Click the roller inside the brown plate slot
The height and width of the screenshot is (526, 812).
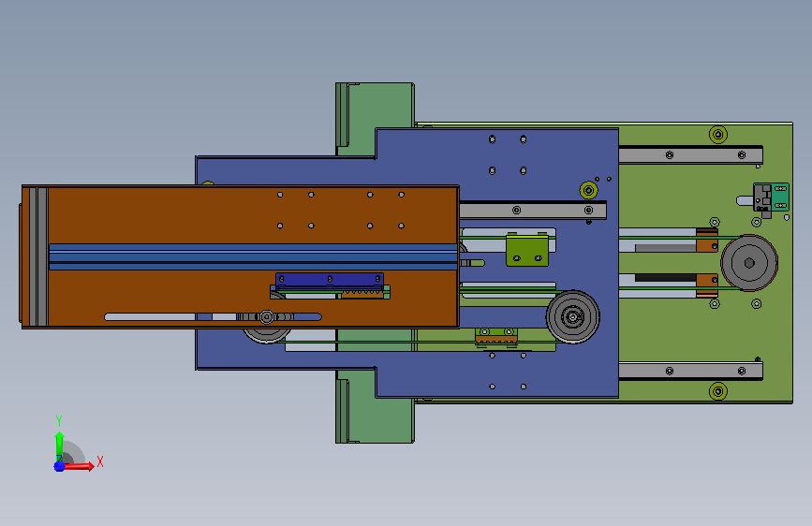(x=267, y=317)
